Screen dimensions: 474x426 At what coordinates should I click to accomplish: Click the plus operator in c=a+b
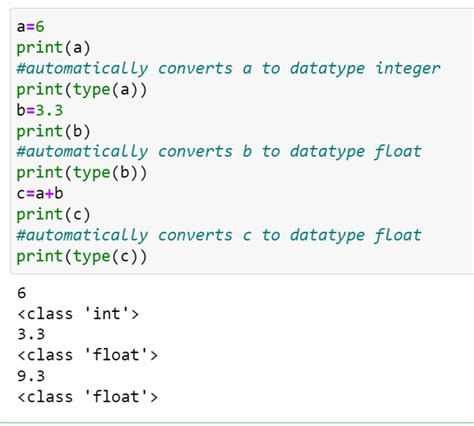click(49, 194)
